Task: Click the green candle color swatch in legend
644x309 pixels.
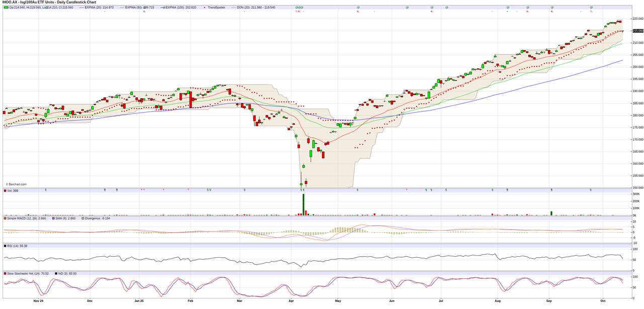Action: pyautogui.click(x=6, y=8)
